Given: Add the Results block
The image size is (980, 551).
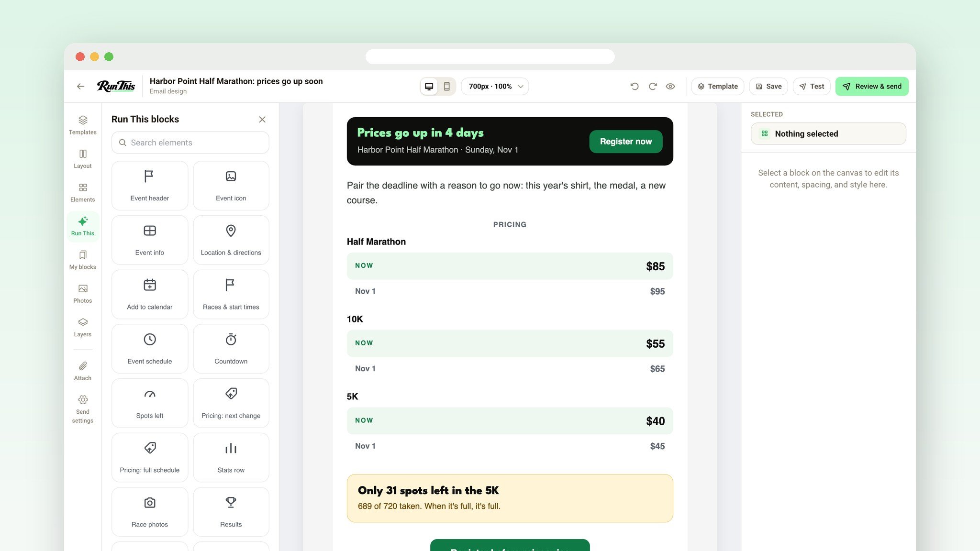Looking at the screenshot, I should point(231,512).
